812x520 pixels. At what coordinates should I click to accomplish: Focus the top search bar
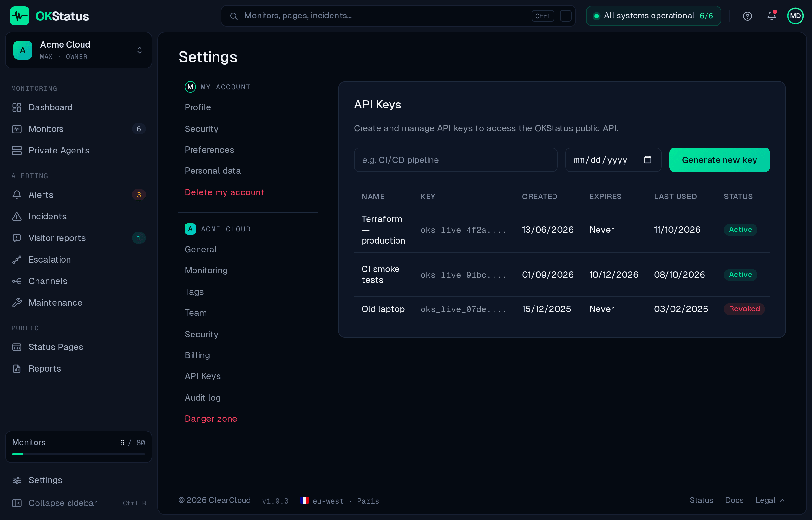[x=398, y=16]
